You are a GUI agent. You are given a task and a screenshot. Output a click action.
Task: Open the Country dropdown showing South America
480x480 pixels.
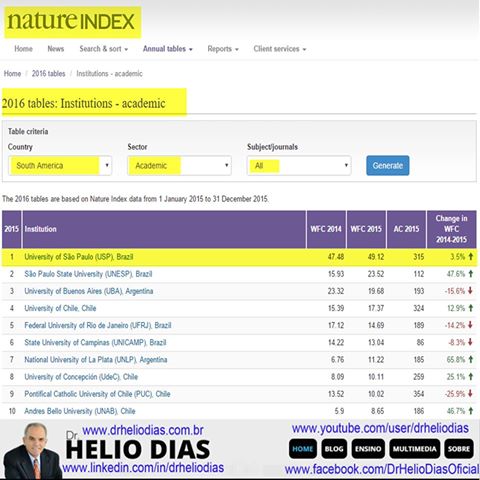60,165
